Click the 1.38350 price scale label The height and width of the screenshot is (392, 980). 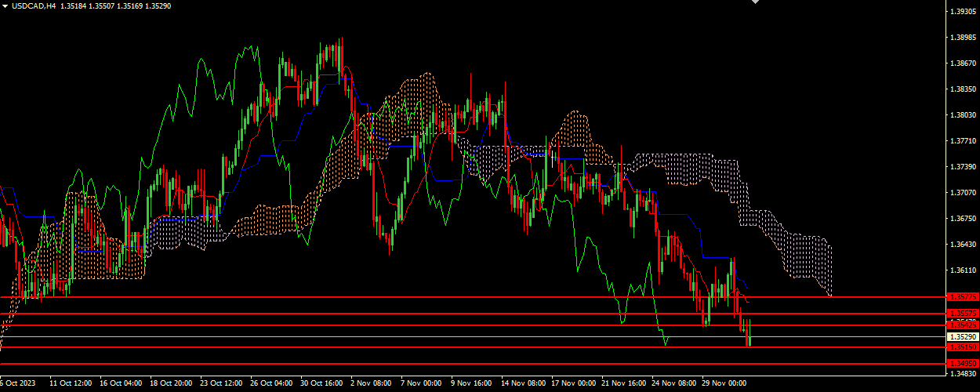pyautogui.click(x=962, y=89)
